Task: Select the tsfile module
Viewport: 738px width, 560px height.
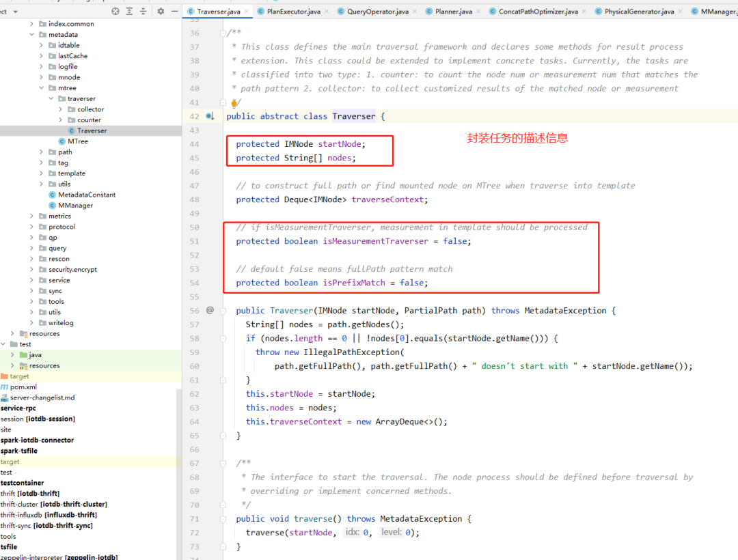Action: [9, 547]
